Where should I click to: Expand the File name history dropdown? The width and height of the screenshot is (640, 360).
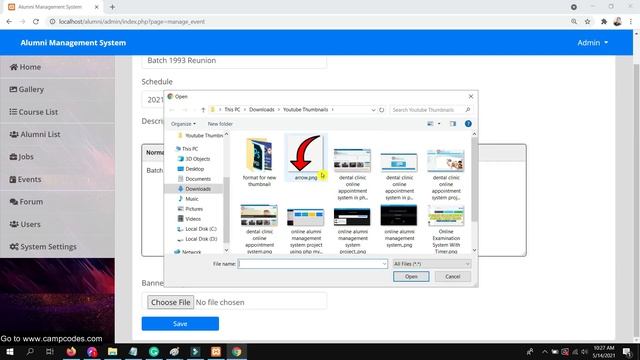click(x=384, y=264)
